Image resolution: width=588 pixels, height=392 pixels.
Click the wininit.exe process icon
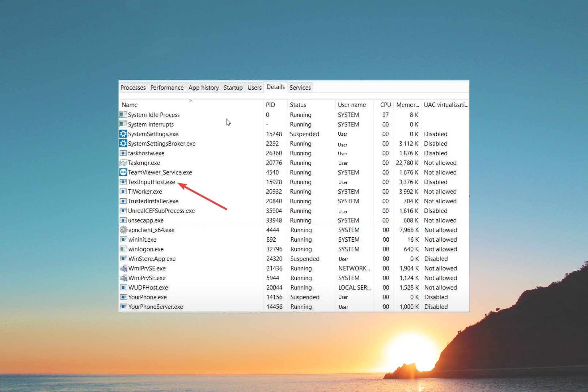[123, 239]
